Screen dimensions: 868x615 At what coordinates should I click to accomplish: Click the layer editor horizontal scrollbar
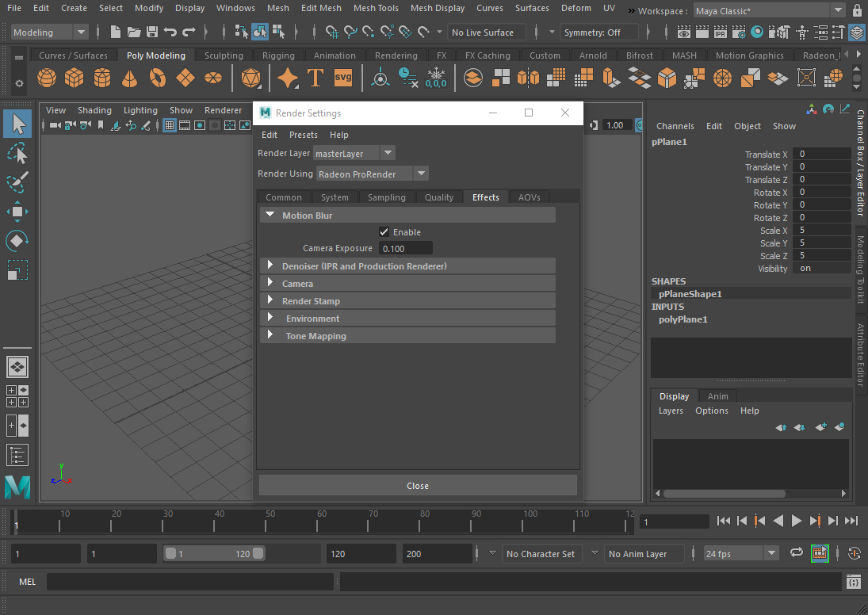(x=725, y=493)
